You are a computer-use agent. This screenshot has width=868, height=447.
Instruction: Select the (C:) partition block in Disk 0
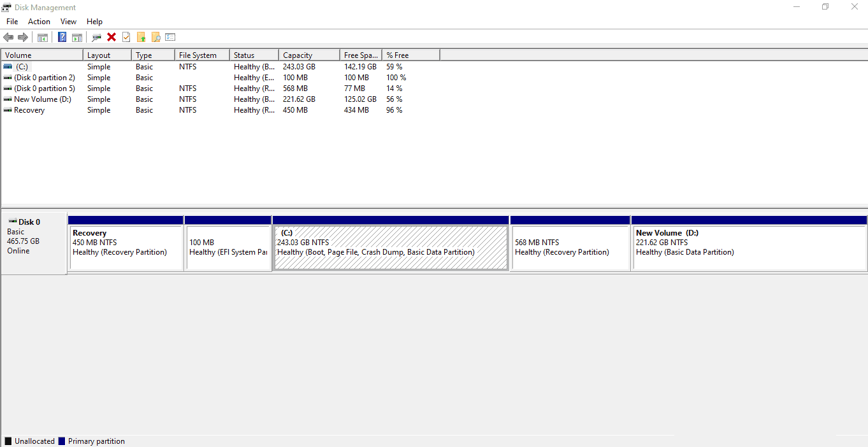point(390,248)
